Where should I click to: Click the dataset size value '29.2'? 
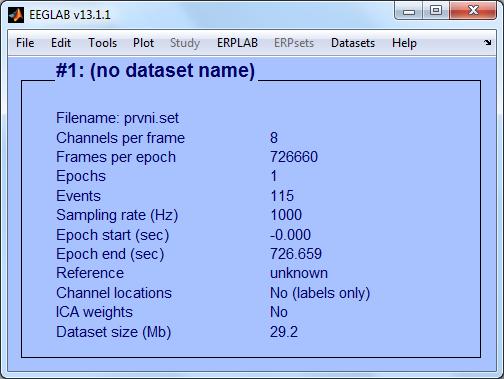pos(284,332)
